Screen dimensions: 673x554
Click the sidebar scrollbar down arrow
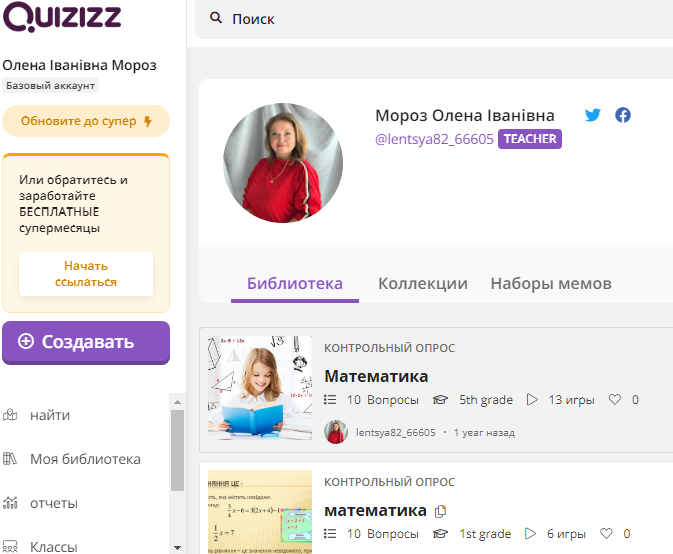coord(177,548)
